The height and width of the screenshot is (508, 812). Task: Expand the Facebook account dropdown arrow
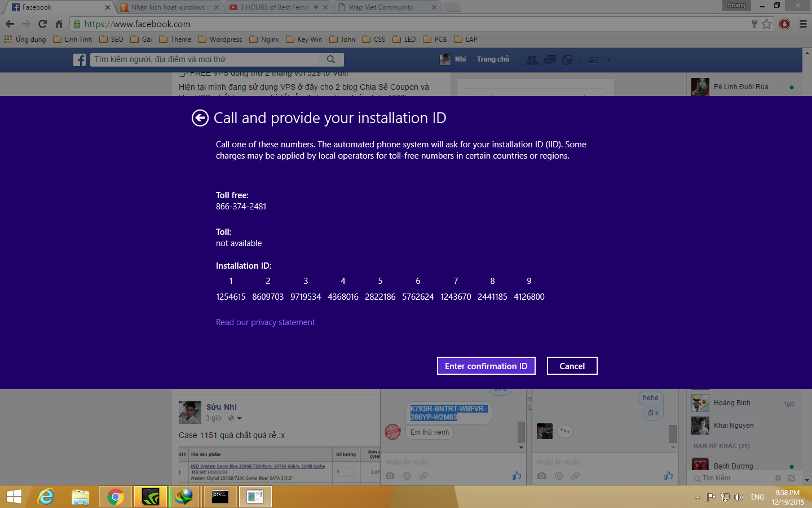tap(608, 60)
